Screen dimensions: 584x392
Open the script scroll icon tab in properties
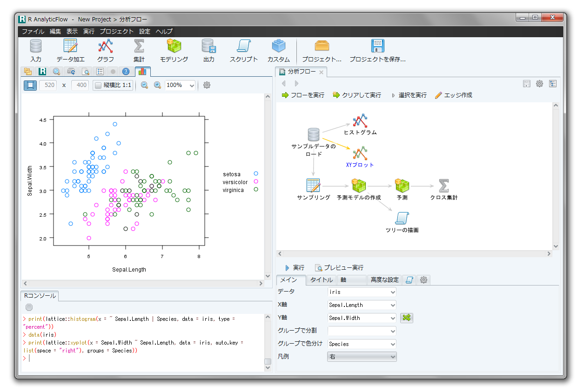pyautogui.click(x=409, y=279)
